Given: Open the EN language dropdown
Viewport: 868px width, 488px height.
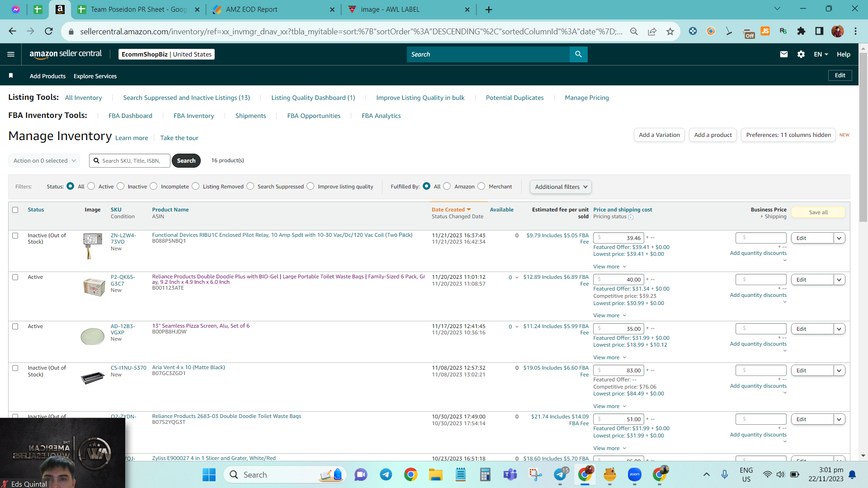Looking at the screenshot, I should 821,54.
